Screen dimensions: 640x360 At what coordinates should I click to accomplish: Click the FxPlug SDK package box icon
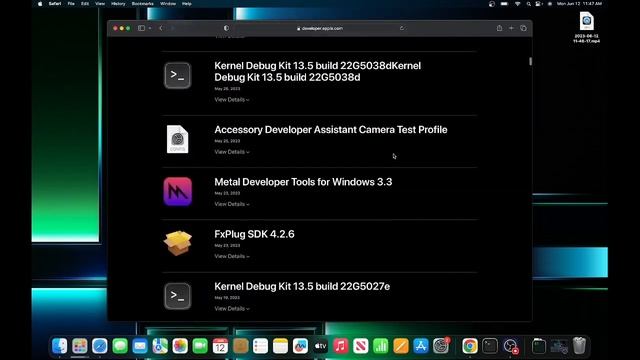point(178,243)
